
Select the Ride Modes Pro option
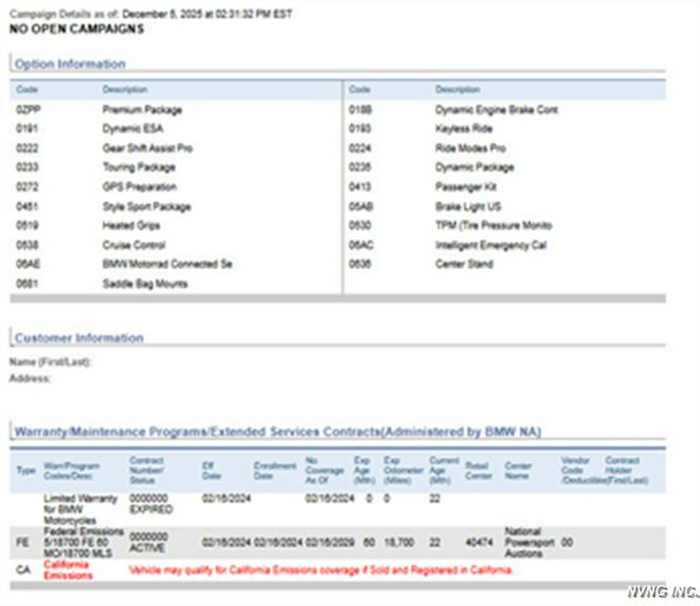click(471, 149)
